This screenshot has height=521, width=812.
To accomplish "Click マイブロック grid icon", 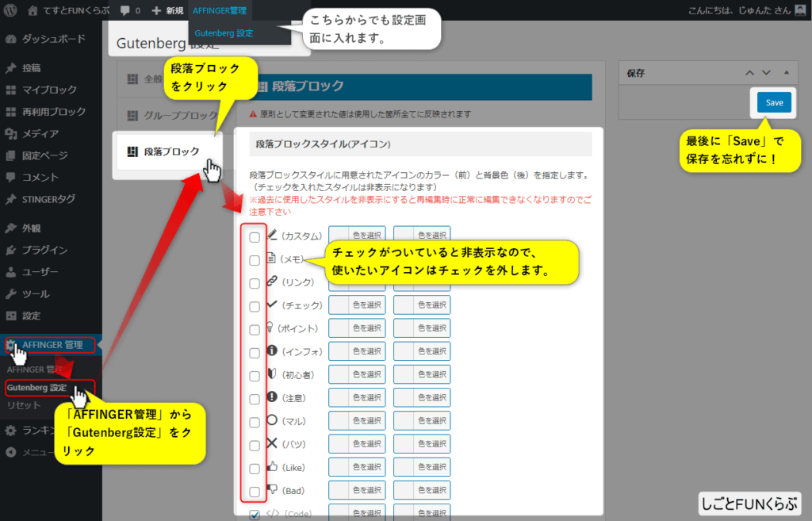I will 11,90.
